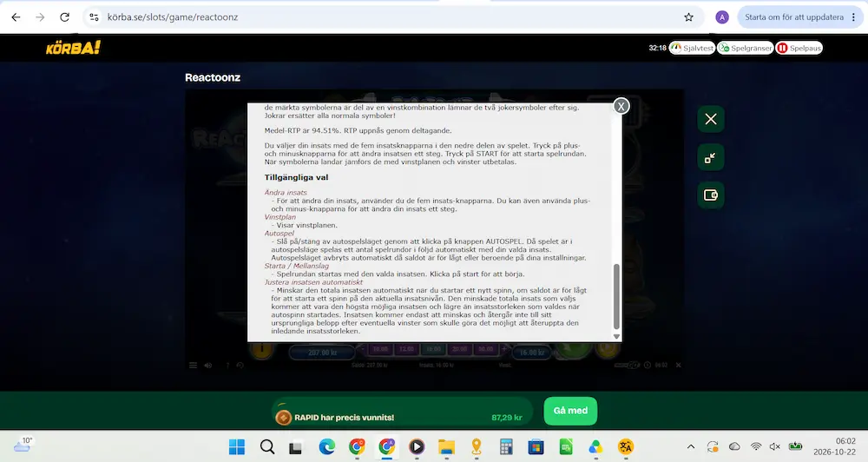This screenshot has height=462, width=868.
Task: Close the Reactoonz game via green X button
Action: click(x=711, y=119)
